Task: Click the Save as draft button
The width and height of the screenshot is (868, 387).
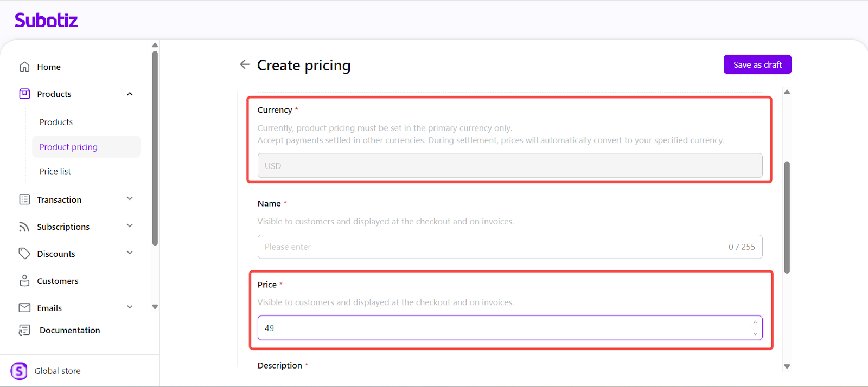Action: pyautogui.click(x=757, y=64)
